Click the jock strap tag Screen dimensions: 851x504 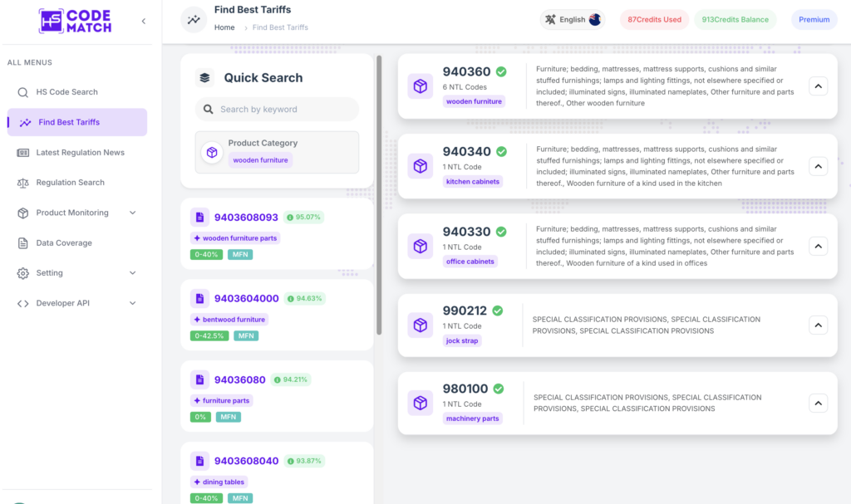(x=462, y=340)
